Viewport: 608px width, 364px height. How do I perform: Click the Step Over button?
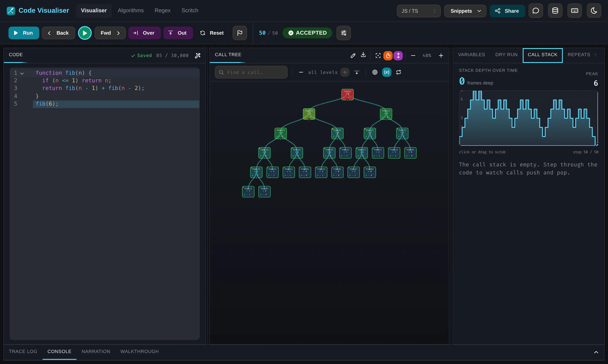144,33
